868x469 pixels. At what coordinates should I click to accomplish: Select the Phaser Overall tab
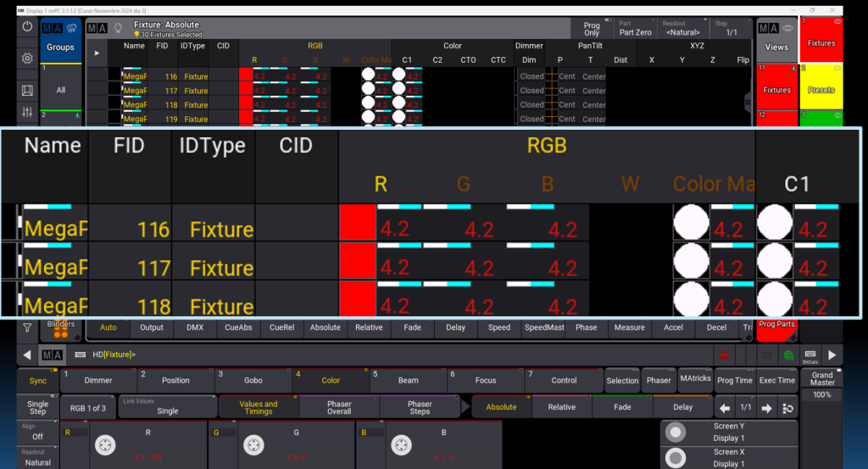[x=339, y=407]
